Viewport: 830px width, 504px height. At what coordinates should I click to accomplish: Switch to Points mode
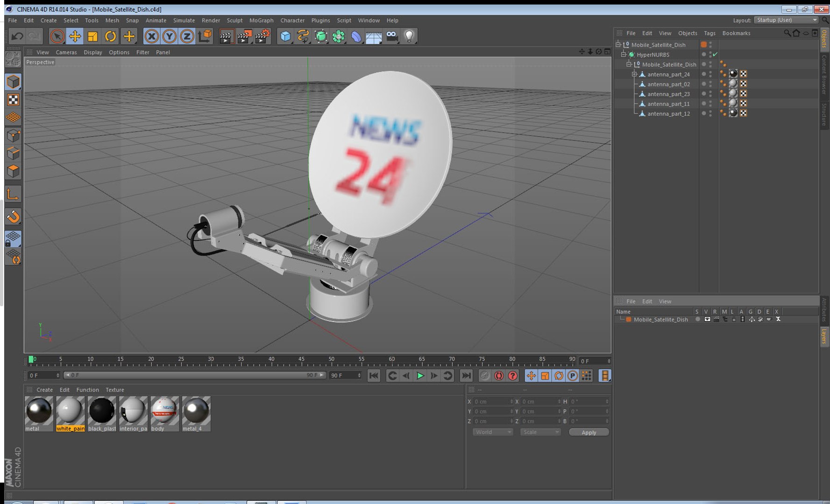(x=13, y=136)
